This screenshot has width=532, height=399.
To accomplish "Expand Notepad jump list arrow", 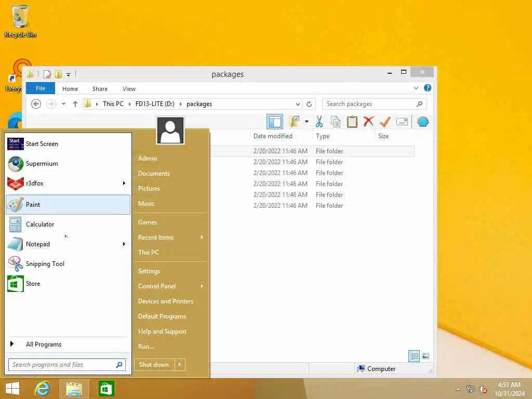I will [x=124, y=244].
